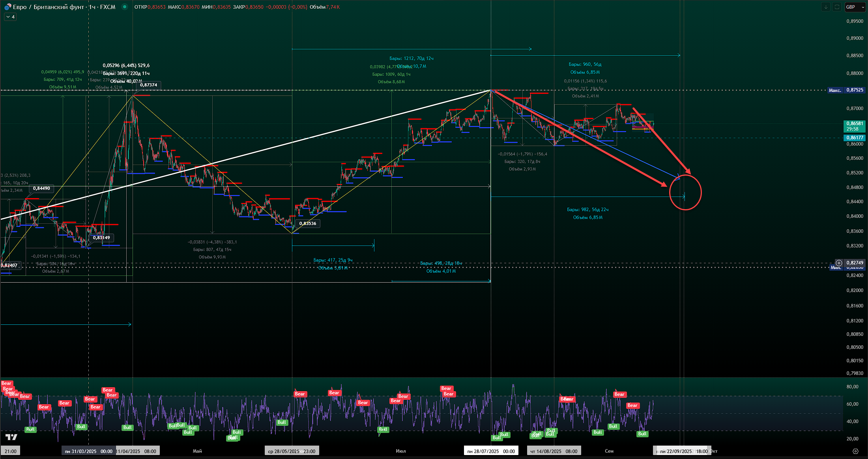868x459 pixels.
Task: Click the rounded-frame icon beside GBP selector
Action: pyautogui.click(x=836, y=7)
